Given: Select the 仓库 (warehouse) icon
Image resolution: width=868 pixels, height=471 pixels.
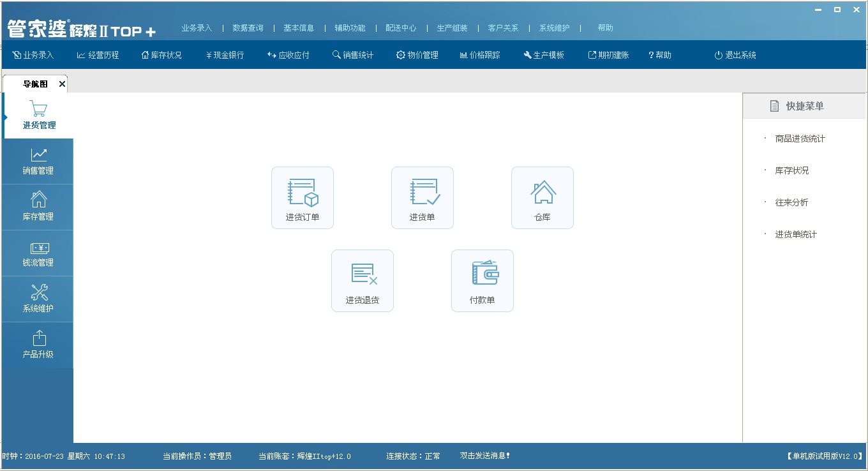Looking at the screenshot, I should point(542,197).
